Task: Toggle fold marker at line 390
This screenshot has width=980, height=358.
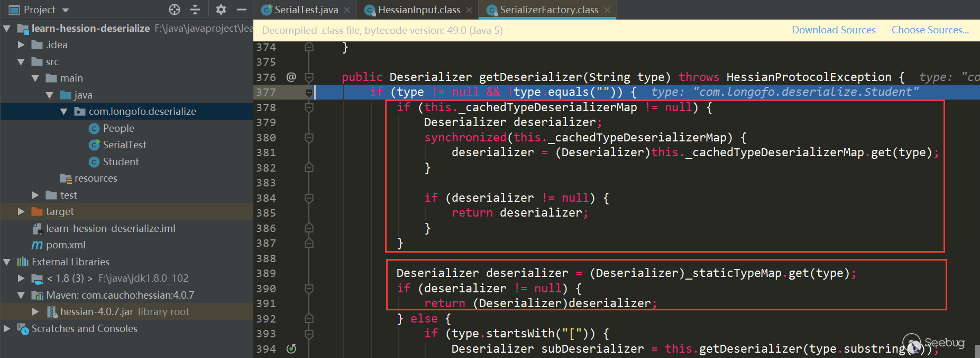Action: pyautogui.click(x=309, y=289)
